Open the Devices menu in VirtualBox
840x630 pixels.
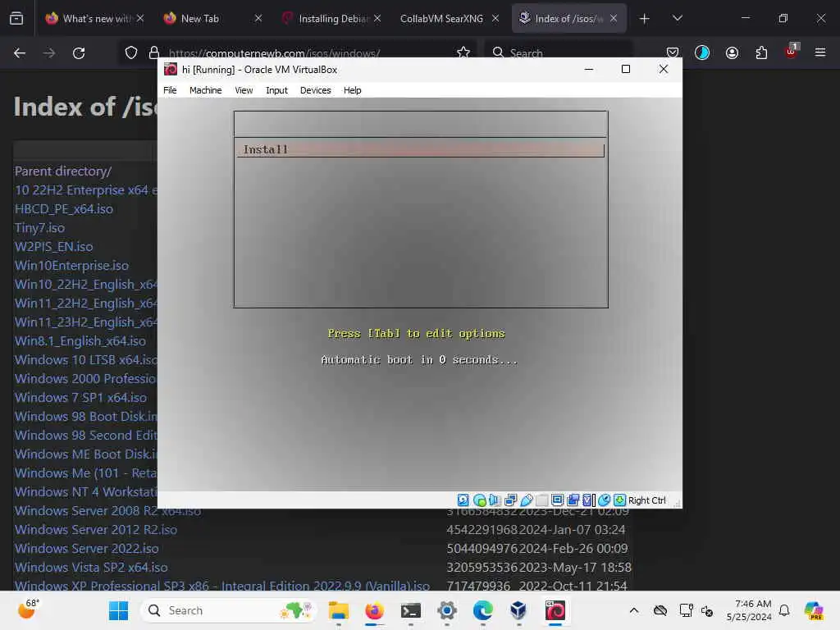tap(315, 90)
